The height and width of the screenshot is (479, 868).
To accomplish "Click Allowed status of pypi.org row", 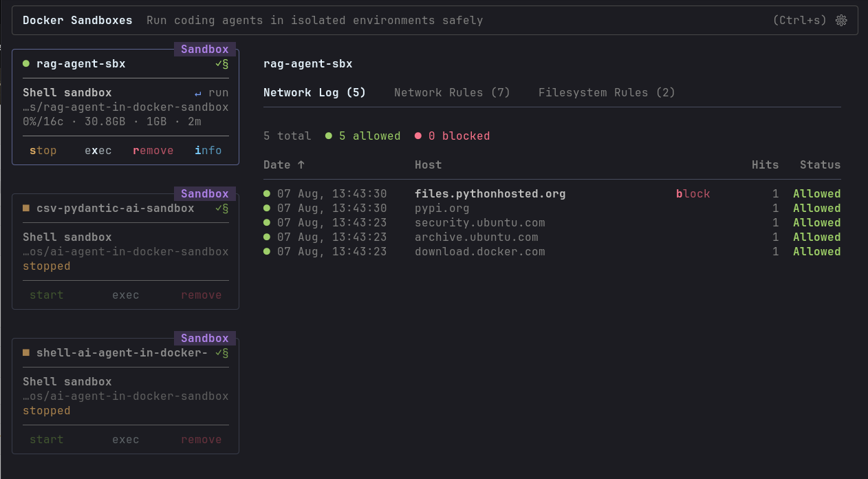I will tap(817, 209).
